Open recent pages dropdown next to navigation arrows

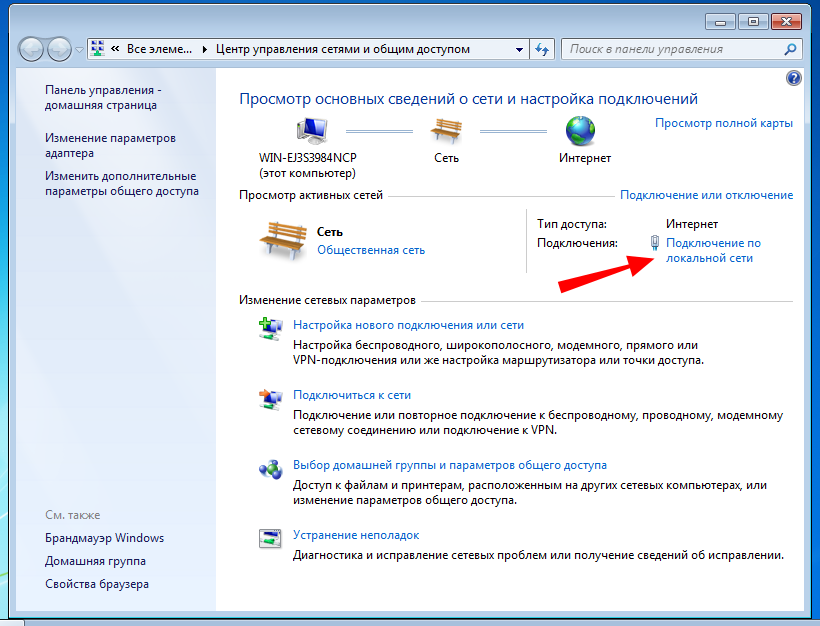[79, 50]
